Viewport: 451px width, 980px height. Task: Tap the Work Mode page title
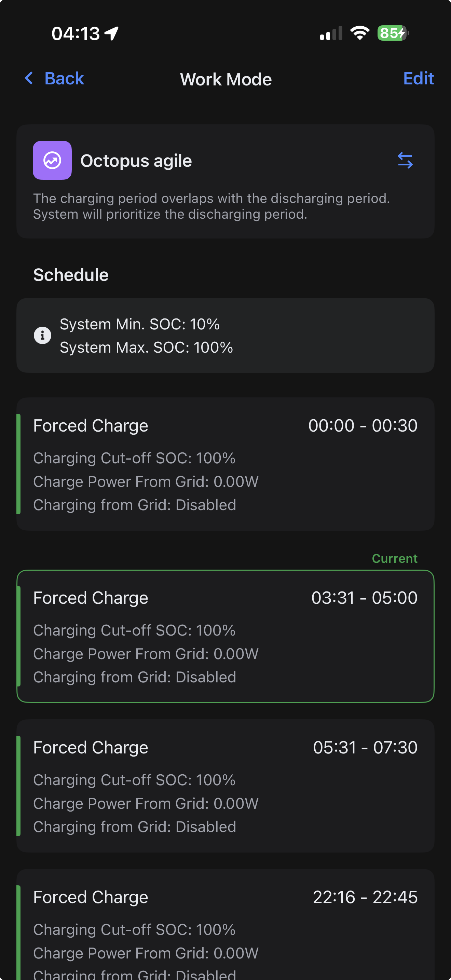225,79
